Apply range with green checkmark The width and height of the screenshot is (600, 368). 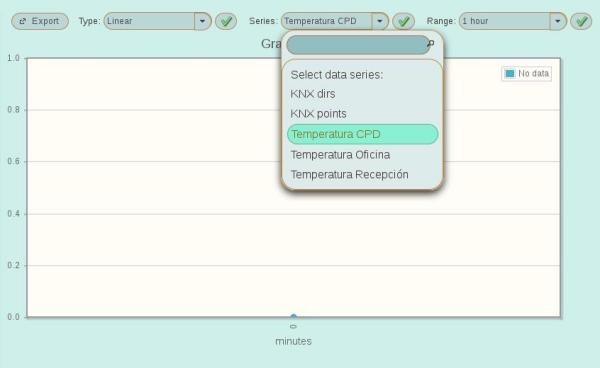pos(581,21)
